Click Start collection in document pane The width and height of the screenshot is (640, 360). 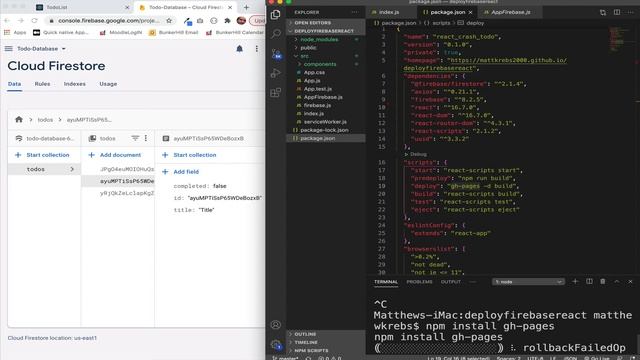(189, 155)
